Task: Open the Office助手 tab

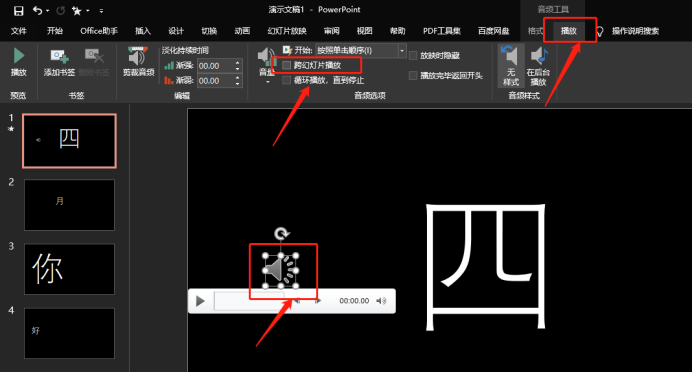Action: (99, 31)
